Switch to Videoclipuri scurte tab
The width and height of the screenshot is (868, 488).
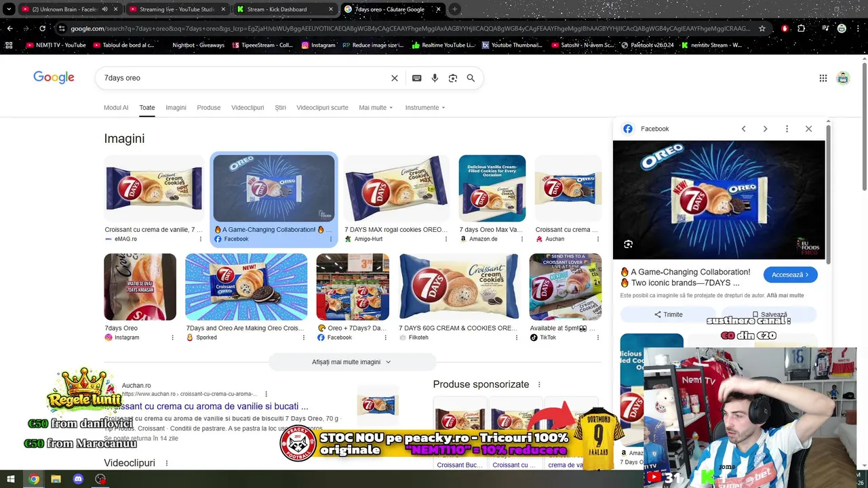[x=322, y=108]
